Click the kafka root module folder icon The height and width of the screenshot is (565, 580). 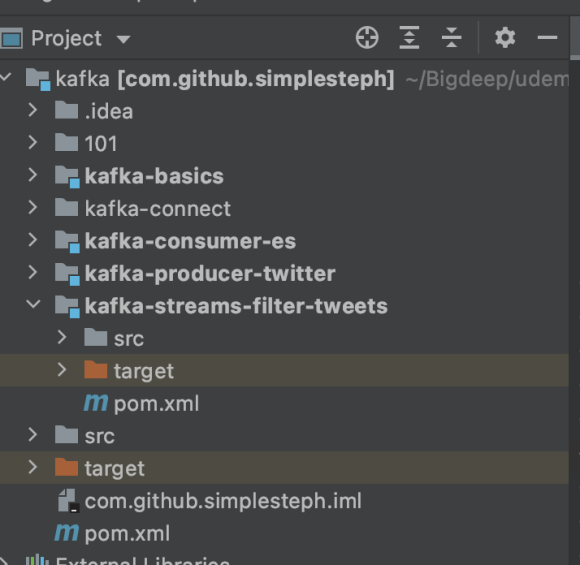point(38,80)
